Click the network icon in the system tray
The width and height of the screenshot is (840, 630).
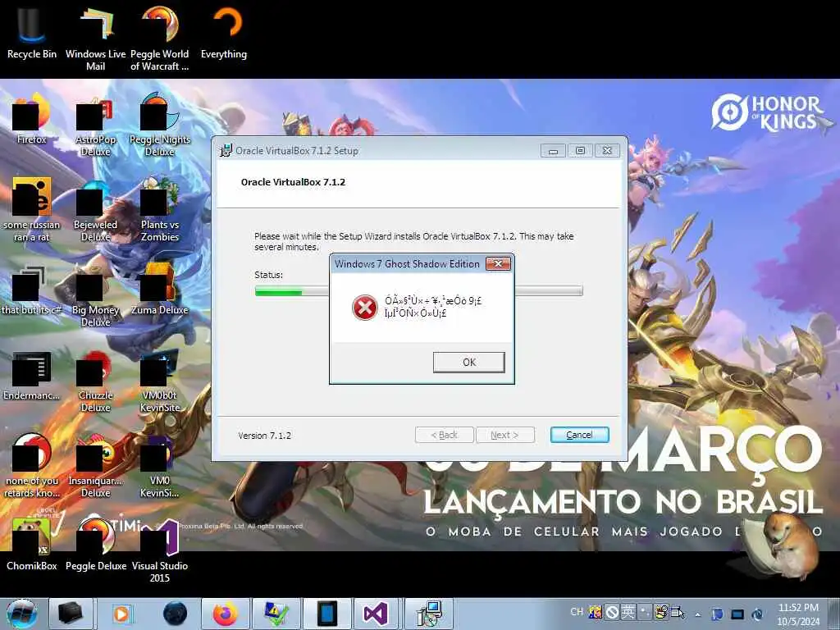(x=737, y=614)
